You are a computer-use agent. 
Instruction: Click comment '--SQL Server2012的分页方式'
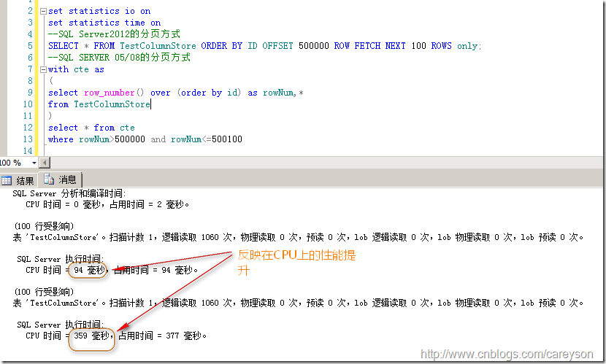pyautogui.click(x=114, y=34)
